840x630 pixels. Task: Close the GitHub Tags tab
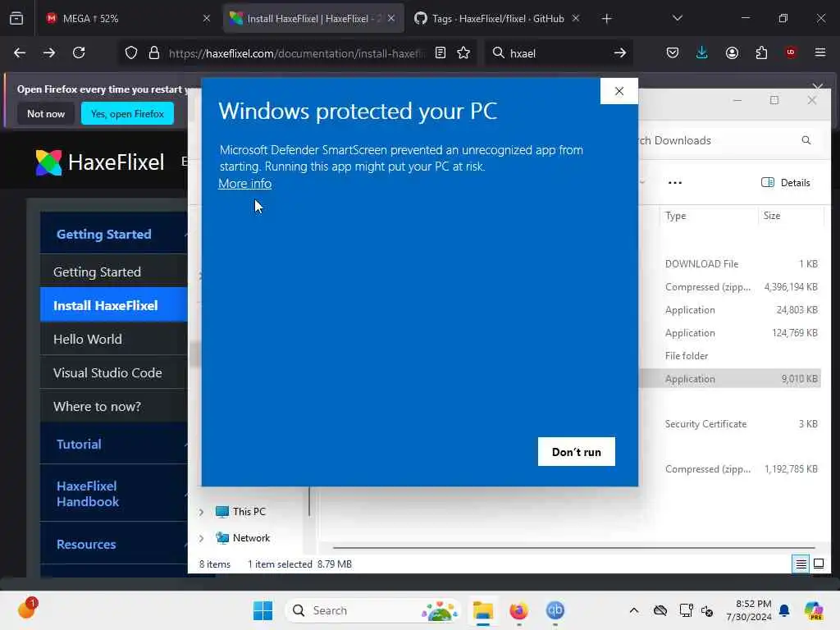coord(576,18)
